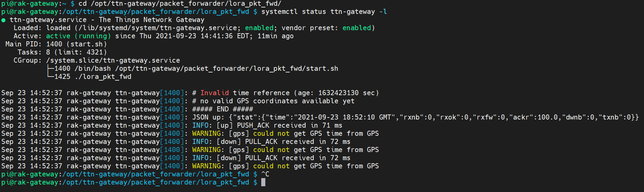Click the "Tasks: 8 (limit: 4321)" line
Image resolution: width=644 pixels, height=192 pixels.
coord(62,52)
